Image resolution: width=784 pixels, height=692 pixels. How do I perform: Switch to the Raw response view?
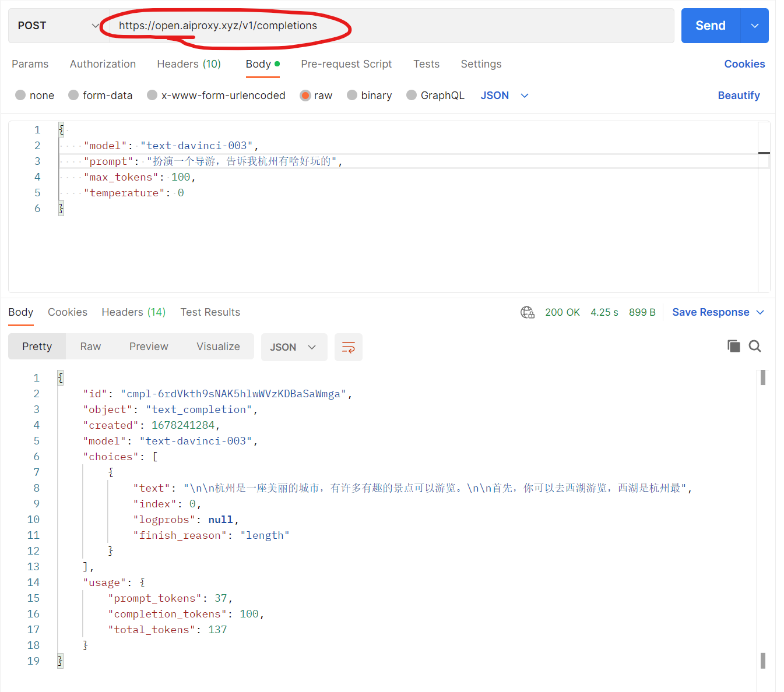tap(90, 346)
